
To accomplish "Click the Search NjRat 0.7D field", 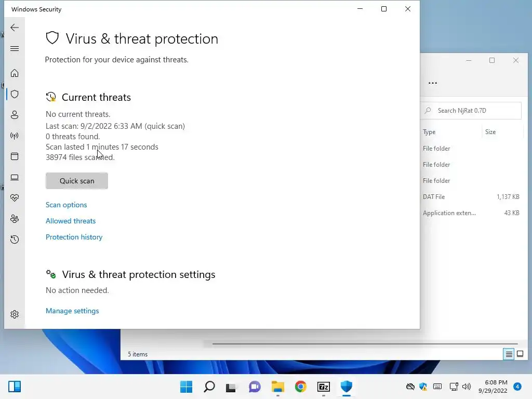I will (472, 111).
